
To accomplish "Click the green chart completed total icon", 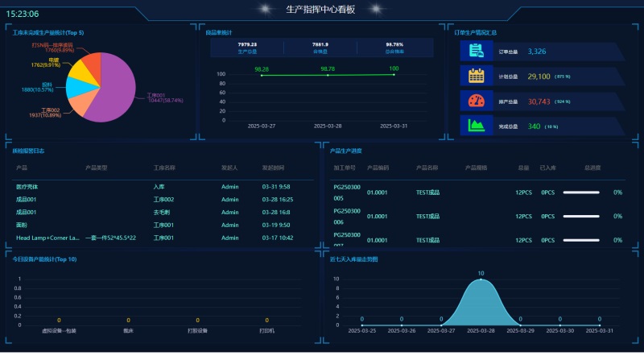I will coord(476,126).
